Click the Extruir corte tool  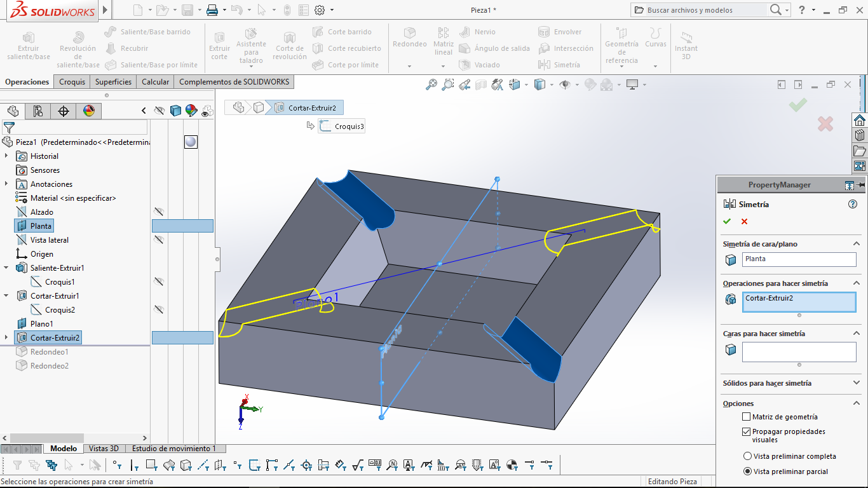point(220,46)
